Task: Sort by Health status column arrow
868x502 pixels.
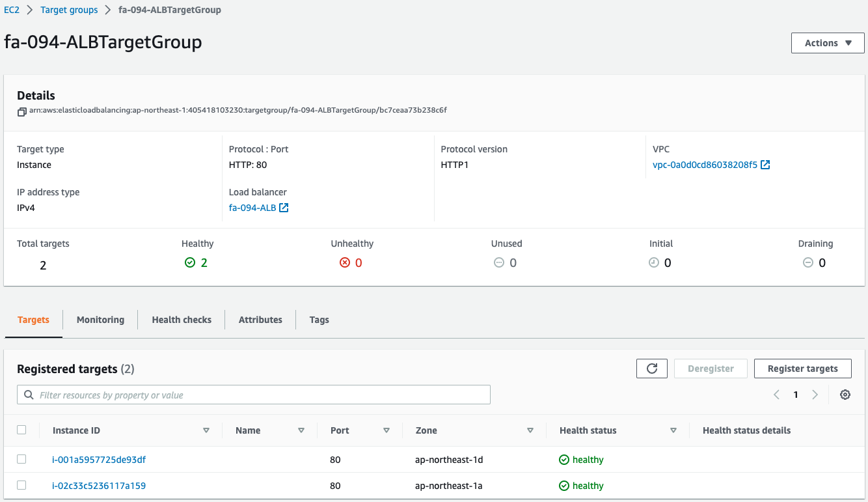Action: [673, 430]
